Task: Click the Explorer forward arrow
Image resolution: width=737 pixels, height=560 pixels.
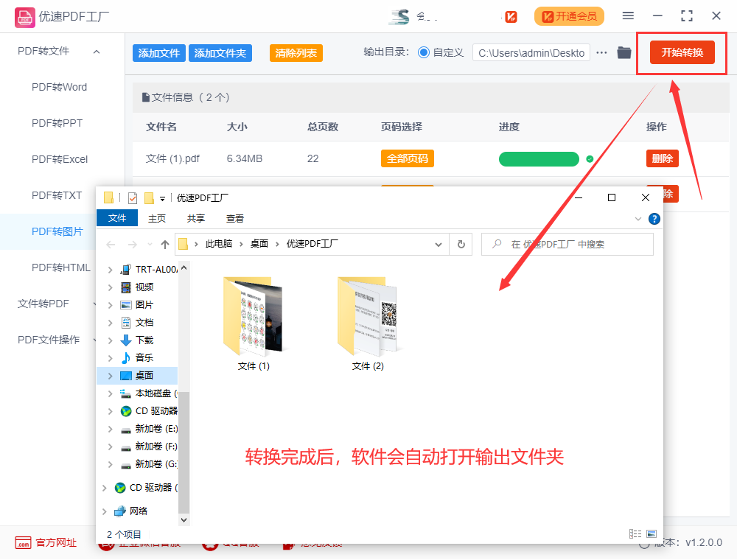Action: [133, 245]
